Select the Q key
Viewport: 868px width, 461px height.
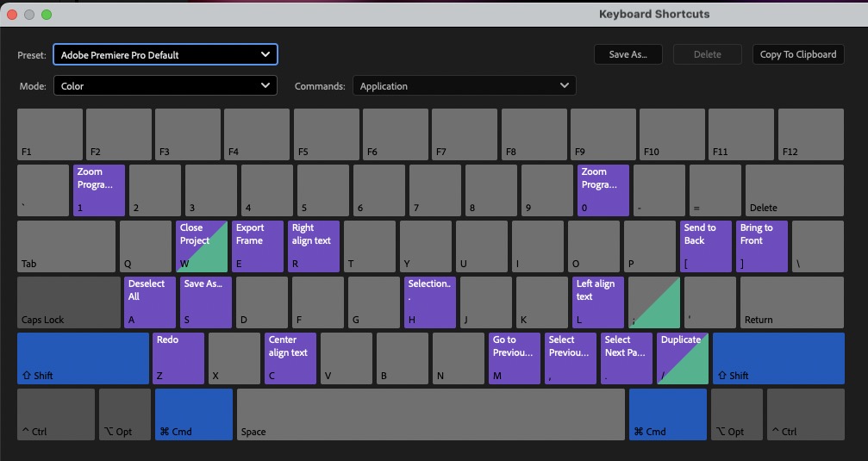pyautogui.click(x=146, y=246)
